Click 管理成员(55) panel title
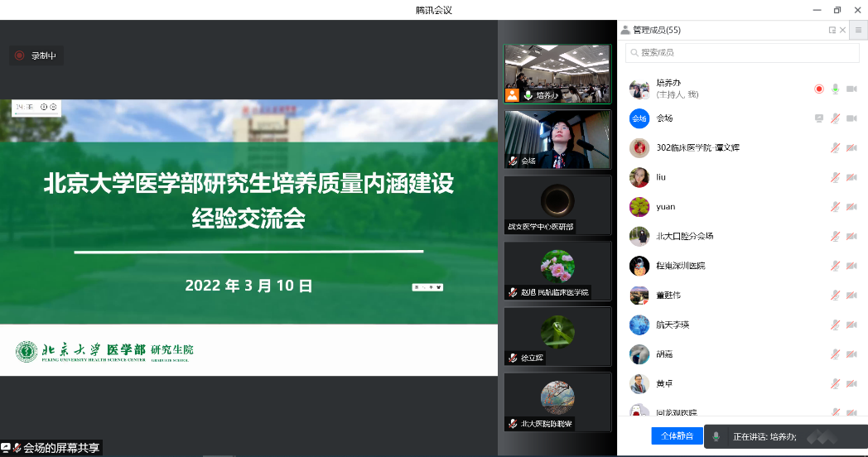This screenshot has width=868, height=457. [657, 30]
